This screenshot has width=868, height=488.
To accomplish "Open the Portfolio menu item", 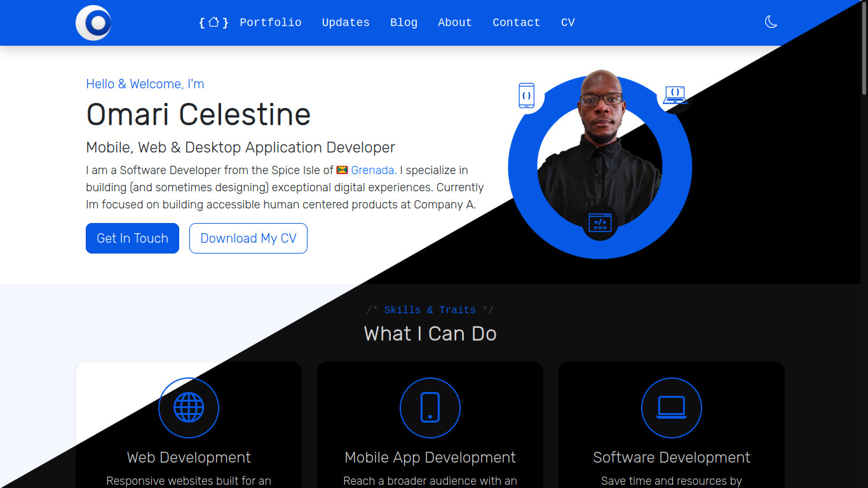I will click(270, 22).
